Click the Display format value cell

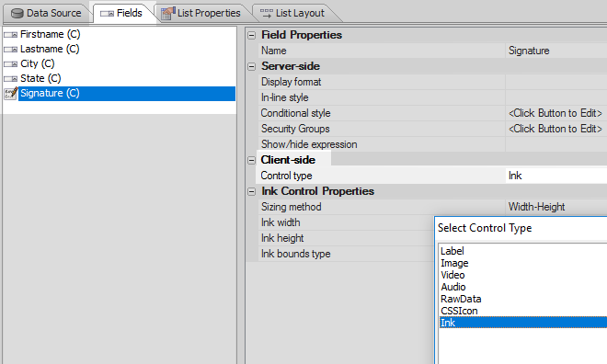[555, 82]
